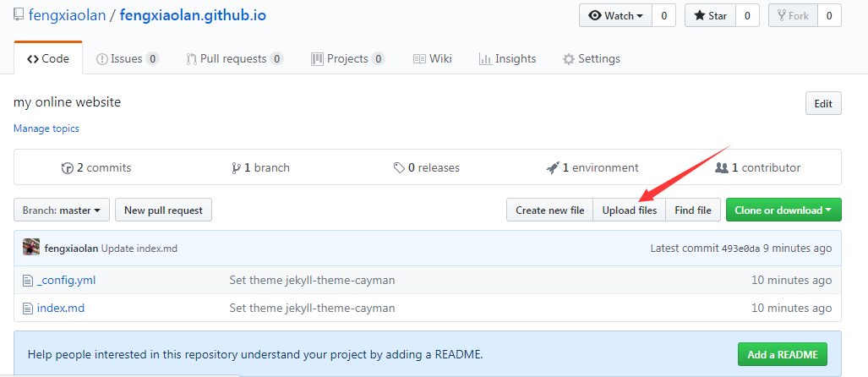Image resolution: width=868 pixels, height=377 pixels.
Task: Click fengxiaolan author name in commit bar
Action: 71,249
